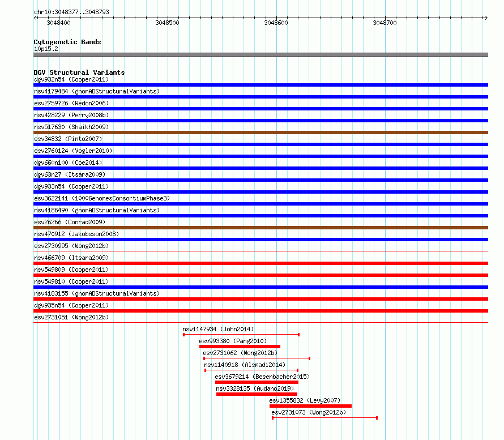504x440 pixels.
Task: Click esv2731073 (Wong2012b) label
Action: pyautogui.click(x=309, y=412)
